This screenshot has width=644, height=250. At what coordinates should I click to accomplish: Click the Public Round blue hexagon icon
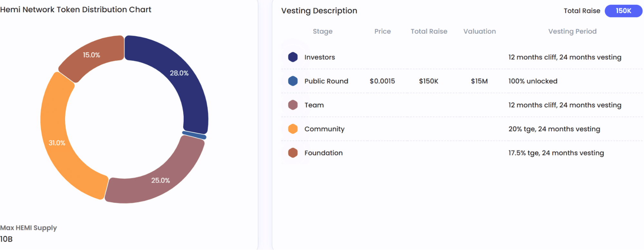(293, 81)
